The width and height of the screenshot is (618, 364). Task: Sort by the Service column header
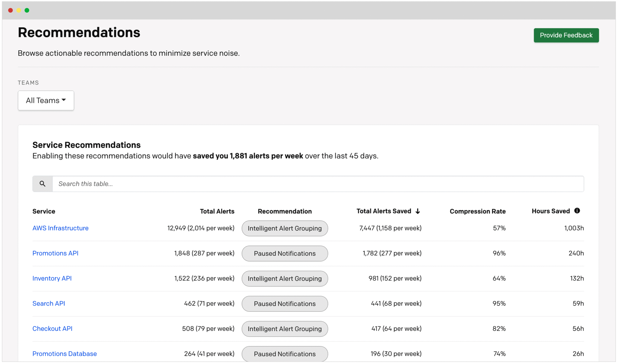44,211
